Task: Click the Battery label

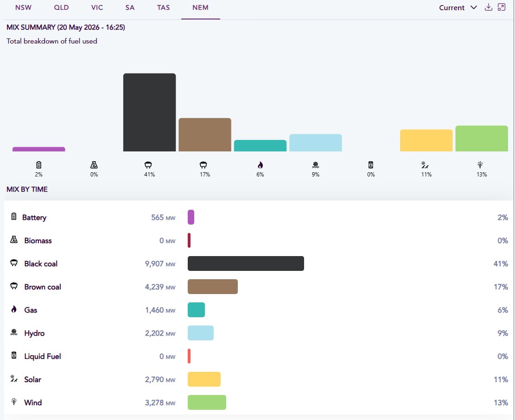Action: click(34, 218)
